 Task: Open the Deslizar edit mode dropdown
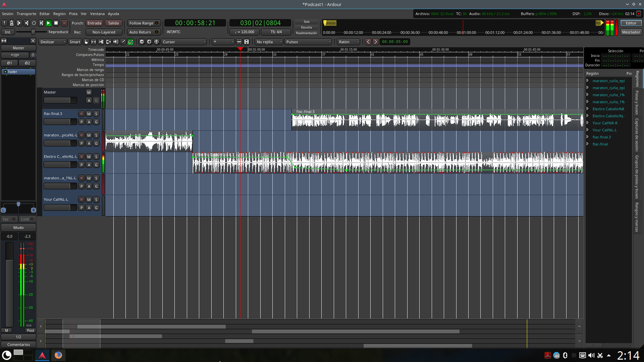[x=53, y=42]
